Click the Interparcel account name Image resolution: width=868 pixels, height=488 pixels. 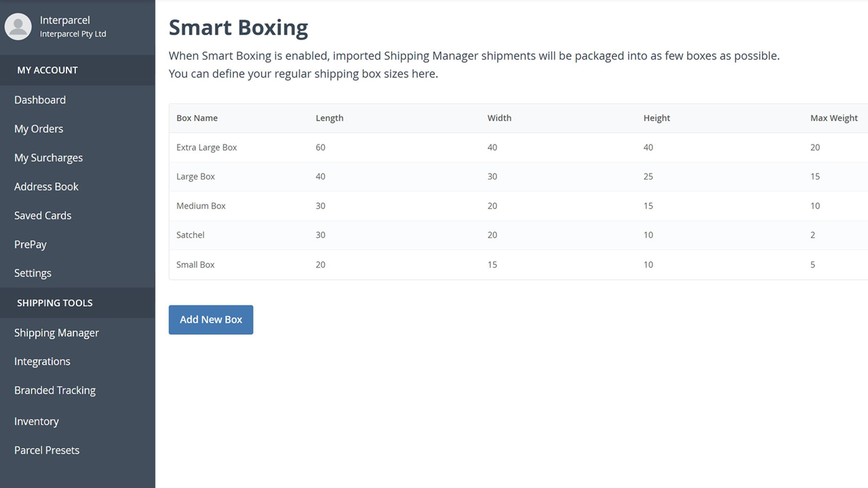click(x=65, y=20)
